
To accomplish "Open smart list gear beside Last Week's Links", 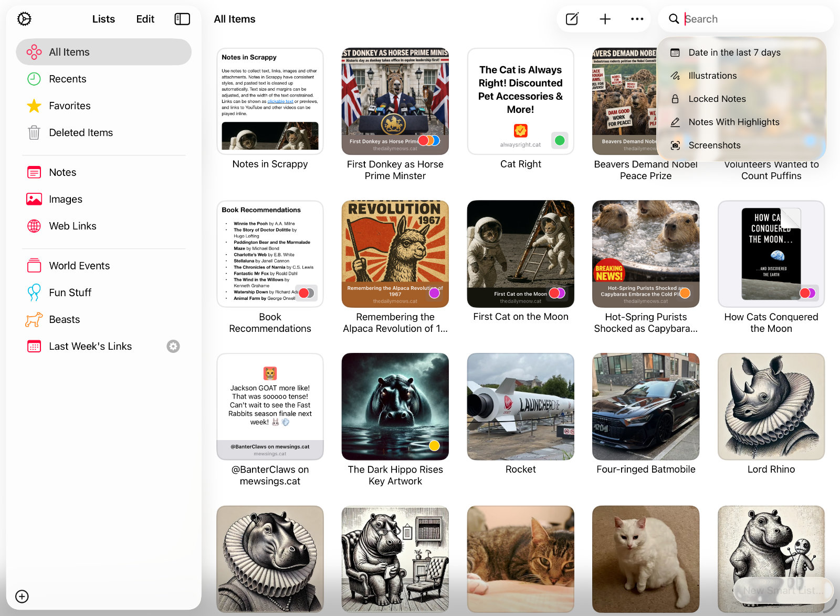I will (173, 346).
